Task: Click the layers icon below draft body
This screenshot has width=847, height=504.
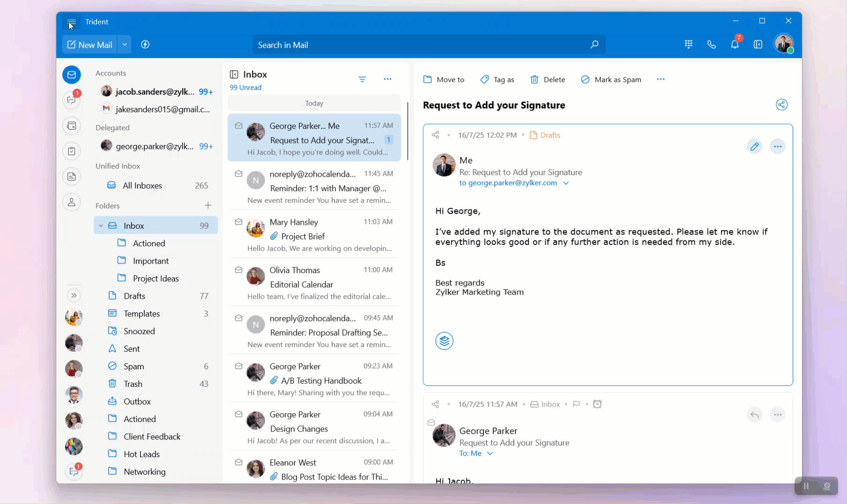Action: coord(444,341)
